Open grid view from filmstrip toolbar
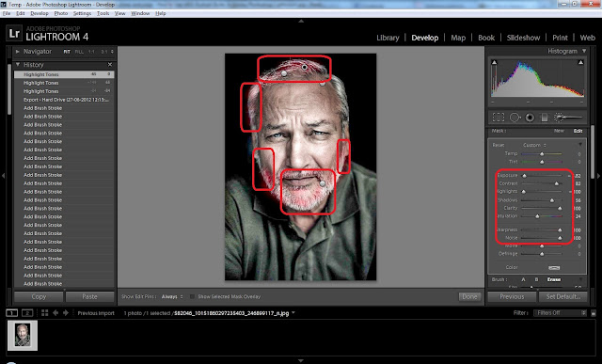 45,313
